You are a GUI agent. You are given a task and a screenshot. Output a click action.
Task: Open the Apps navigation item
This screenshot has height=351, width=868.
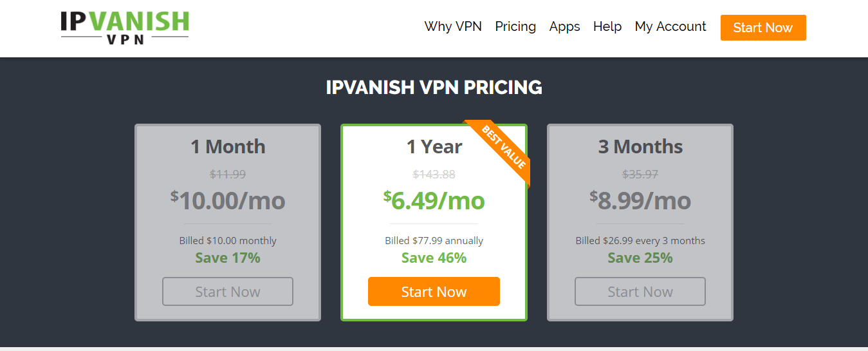coord(564,26)
